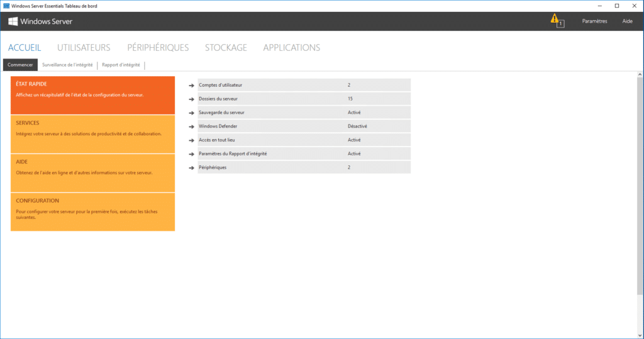Click arrow icon beside Sauvegarde du serveur
Viewport: 644px width, 339px height.
[191, 113]
